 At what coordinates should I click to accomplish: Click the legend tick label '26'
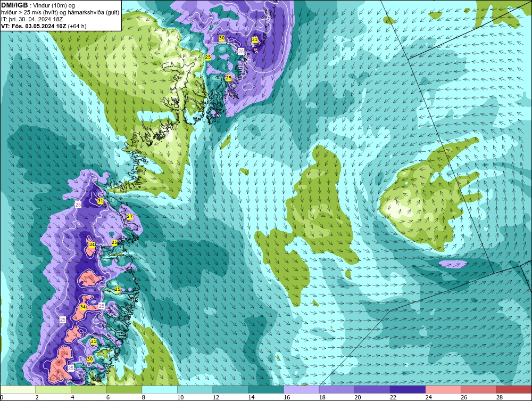(x=464, y=397)
